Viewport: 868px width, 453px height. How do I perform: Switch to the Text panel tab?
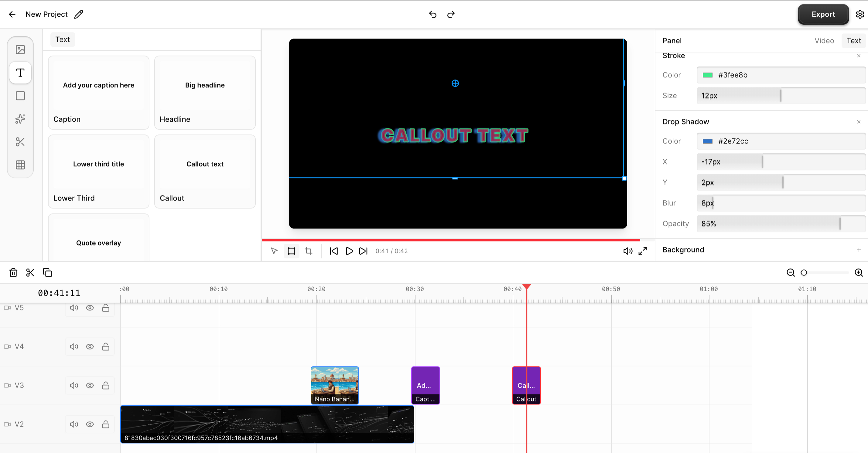click(853, 40)
